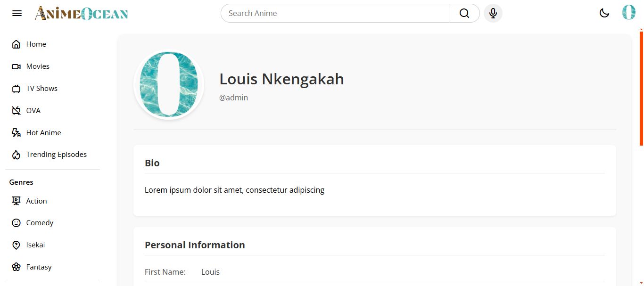Browse the Comedy genre
Image resolution: width=644 pixels, height=286 pixels.
click(40, 223)
